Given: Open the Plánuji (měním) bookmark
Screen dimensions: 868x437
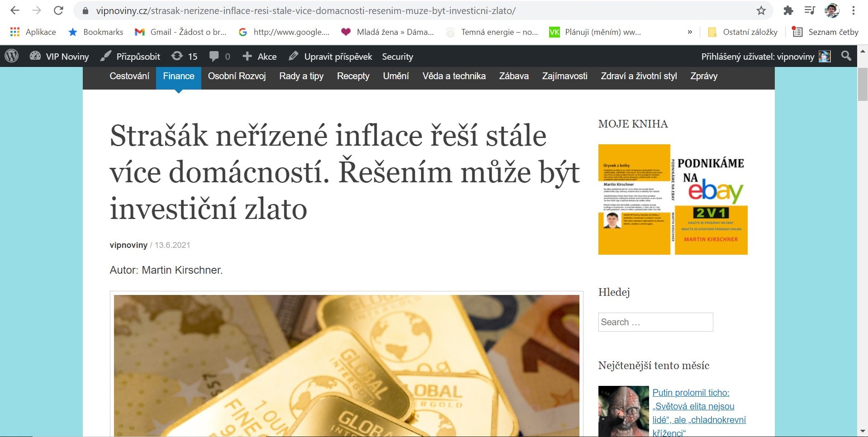Looking at the screenshot, I should [x=595, y=32].
